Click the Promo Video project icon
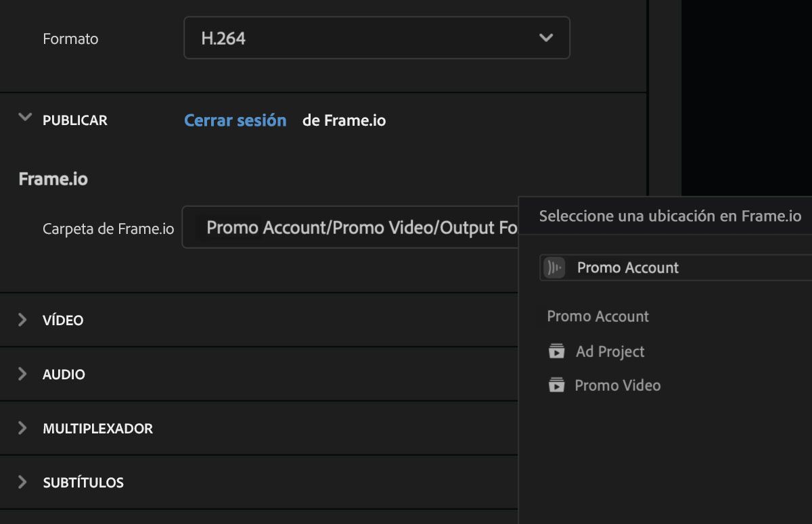Image resolution: width=812 pixels, height=524 pixels. click(556, 385)
